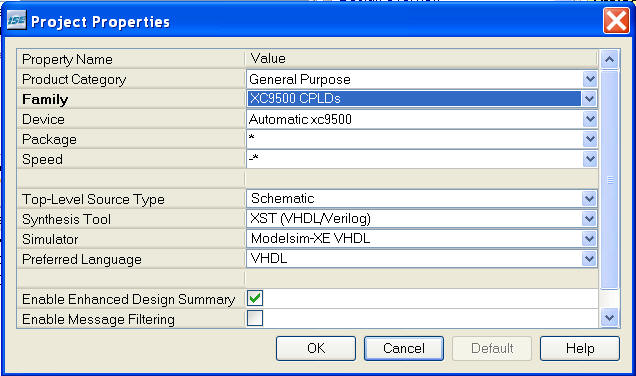Select Enable Message Filtering label

(x=98, y=320)
